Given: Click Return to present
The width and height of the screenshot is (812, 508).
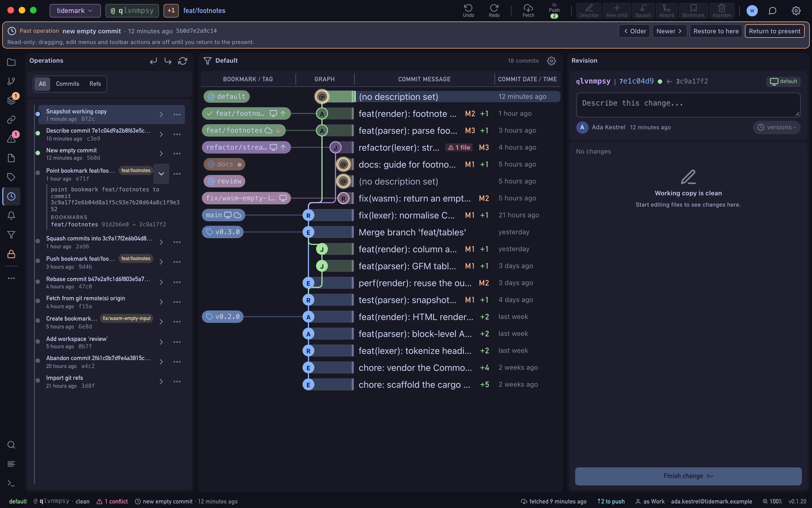Looking at the screenshot, I should [x=775, y=31].
